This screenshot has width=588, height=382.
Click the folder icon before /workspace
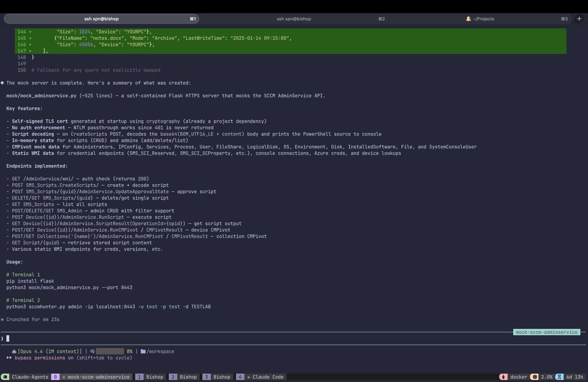tap(143, 351)
